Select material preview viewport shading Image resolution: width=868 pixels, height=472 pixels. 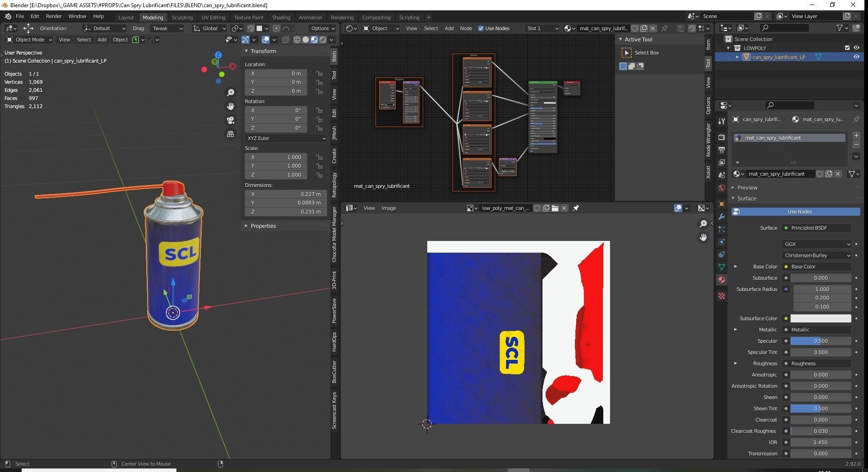click(314, 40)
